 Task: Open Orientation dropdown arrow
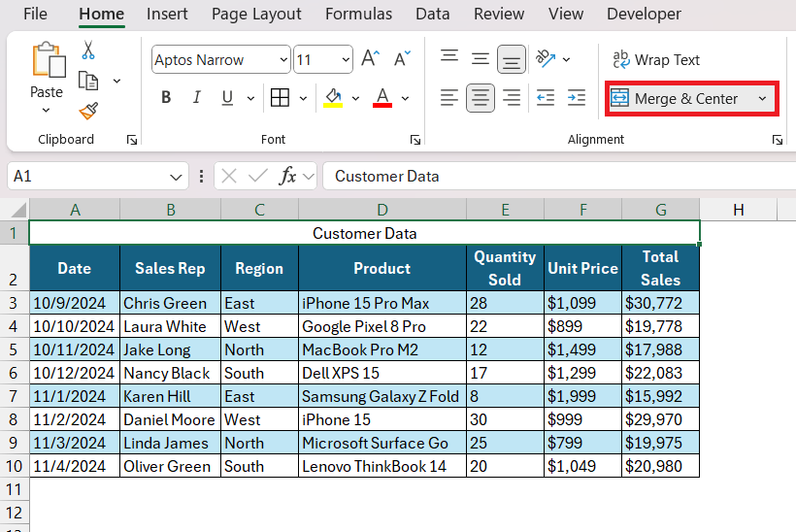pyautogui.click(x=567, y=59)
